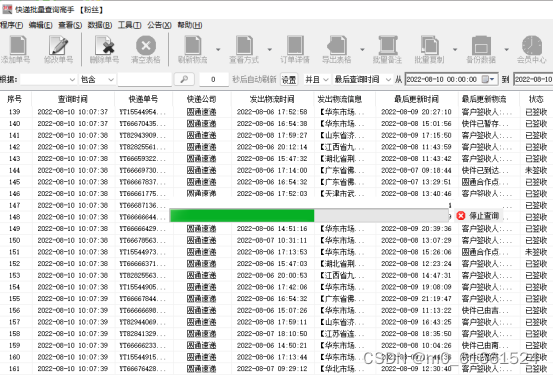
Task: Expand the 刷新物流 dropdown arrow
Action: click(218, 49)
